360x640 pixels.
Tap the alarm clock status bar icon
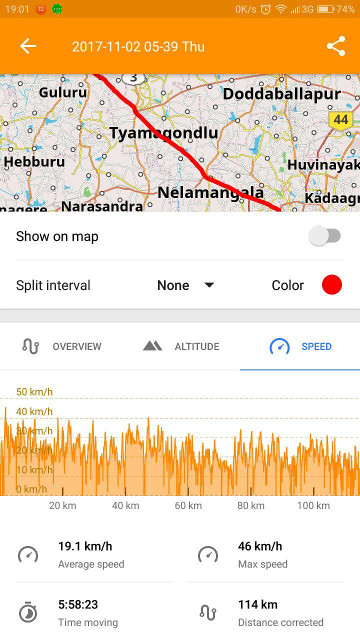click(x=266, y=9)
